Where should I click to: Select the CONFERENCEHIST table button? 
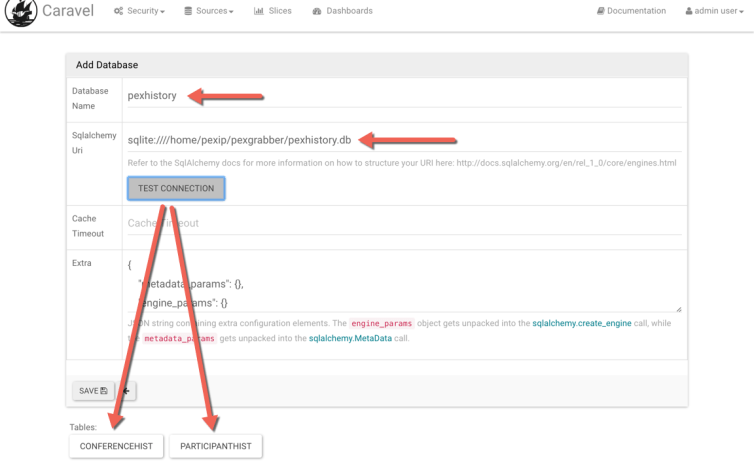(116, 446)
